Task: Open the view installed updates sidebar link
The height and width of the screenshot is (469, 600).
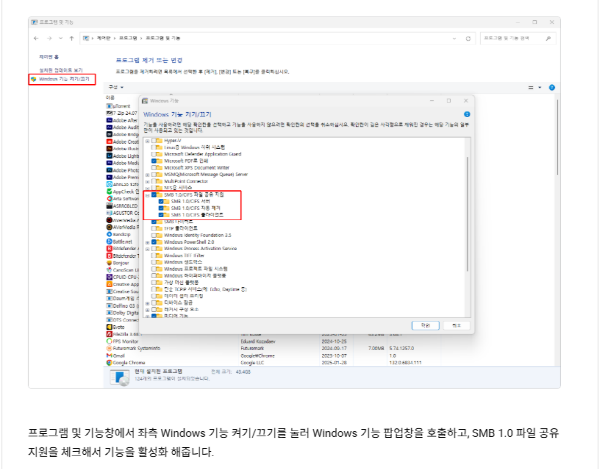Action: 61,70
